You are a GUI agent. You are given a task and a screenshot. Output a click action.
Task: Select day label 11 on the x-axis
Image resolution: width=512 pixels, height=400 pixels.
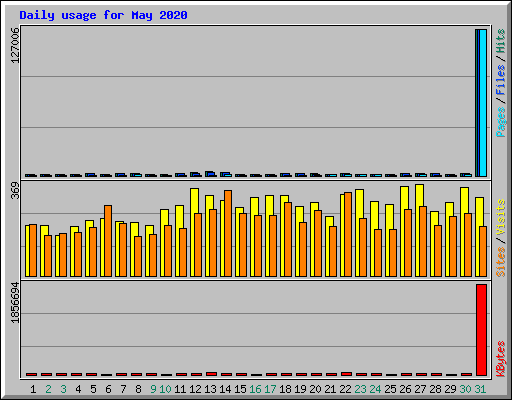(180, 389)
